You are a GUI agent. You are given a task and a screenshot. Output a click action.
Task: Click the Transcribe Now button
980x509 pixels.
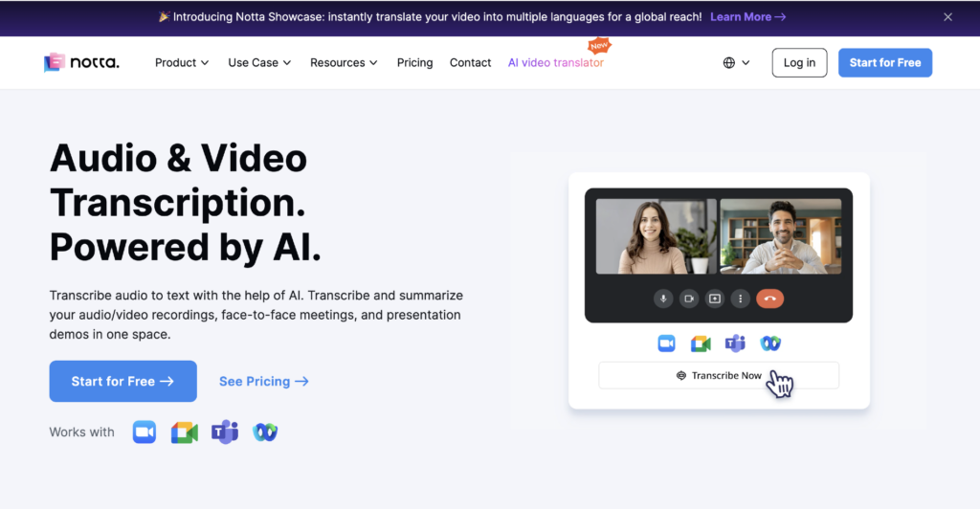tap(719, 375)
